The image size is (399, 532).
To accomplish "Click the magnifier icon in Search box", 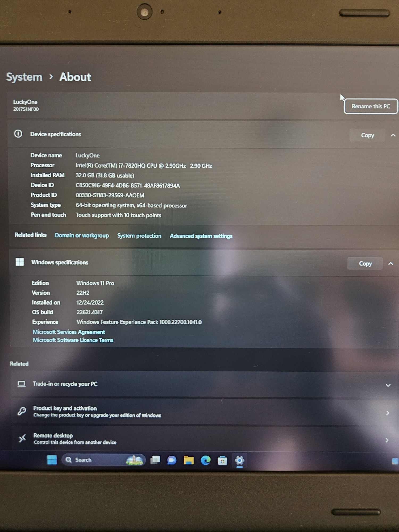I will tap(69, 460).
